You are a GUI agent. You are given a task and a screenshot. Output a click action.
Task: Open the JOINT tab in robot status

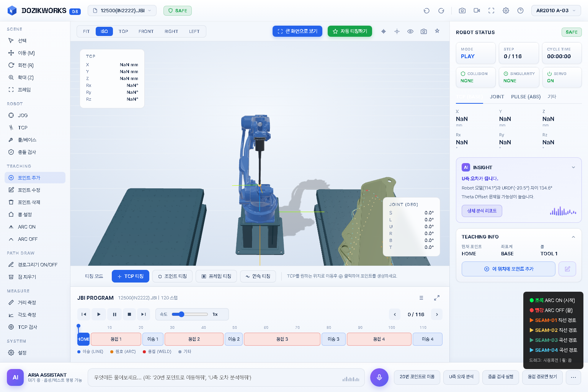coord(497,97)
